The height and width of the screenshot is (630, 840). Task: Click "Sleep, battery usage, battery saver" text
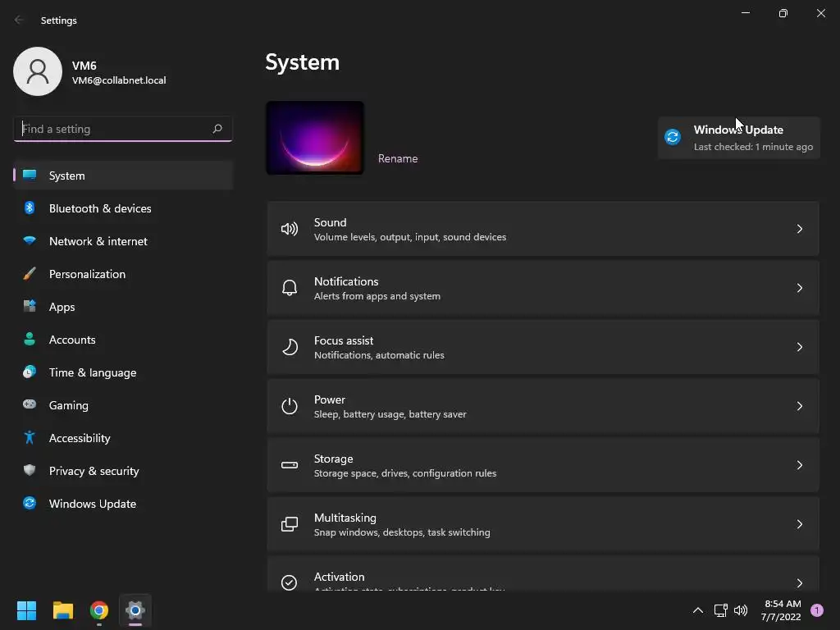click(390, 414)
